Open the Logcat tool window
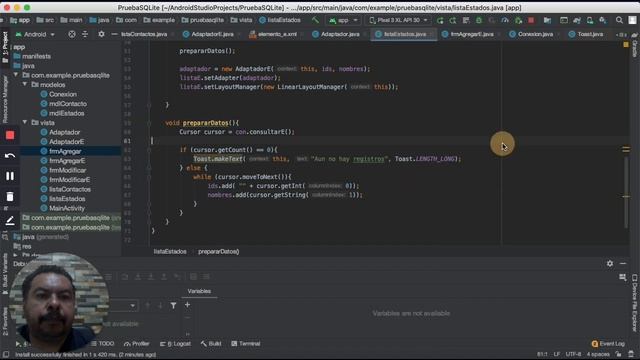The image size is (640, 360). click(x=176, y=344)
